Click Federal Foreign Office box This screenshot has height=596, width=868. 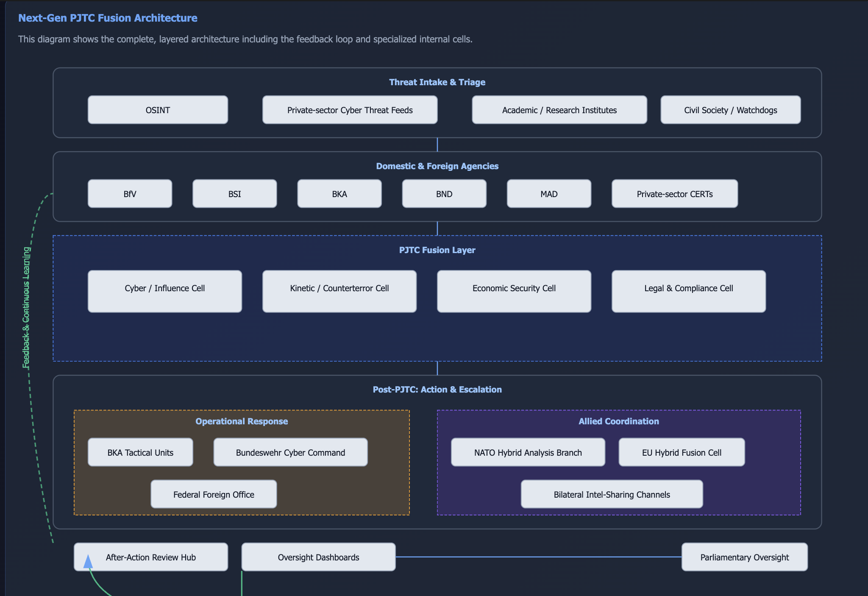click(214, 494)
